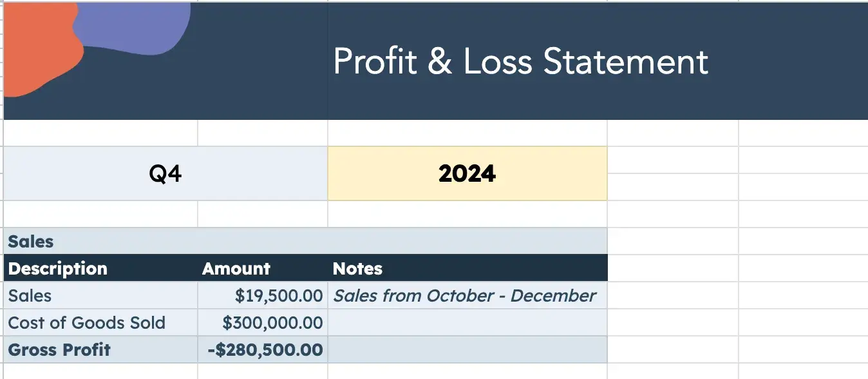Click the Notes column header
The width and height of the screenshot is (868, 379).
pyautogui.click(x=357, y=269)
